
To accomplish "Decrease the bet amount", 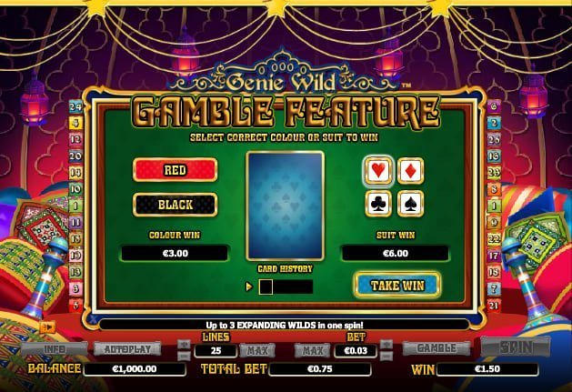I will [386, 355].
